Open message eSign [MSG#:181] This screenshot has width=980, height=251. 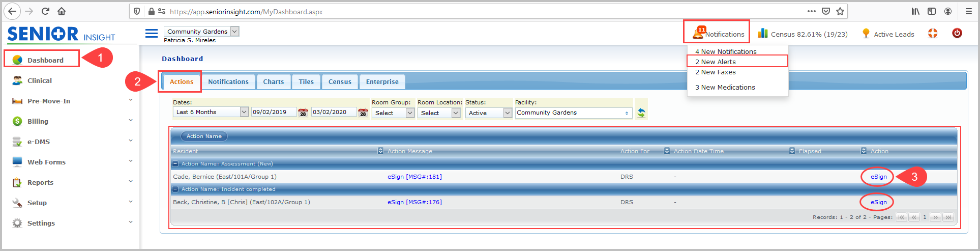tap(414, 177)
